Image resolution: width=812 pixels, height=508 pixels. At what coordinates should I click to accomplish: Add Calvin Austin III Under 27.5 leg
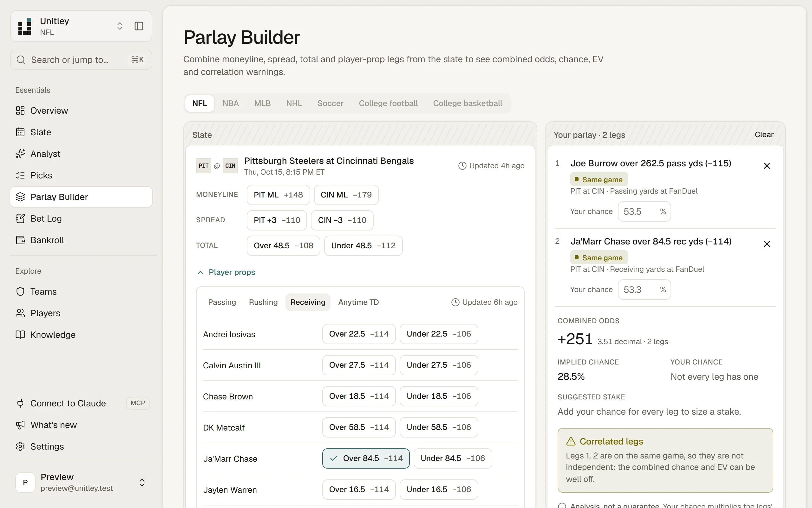(x=439, y=365)
